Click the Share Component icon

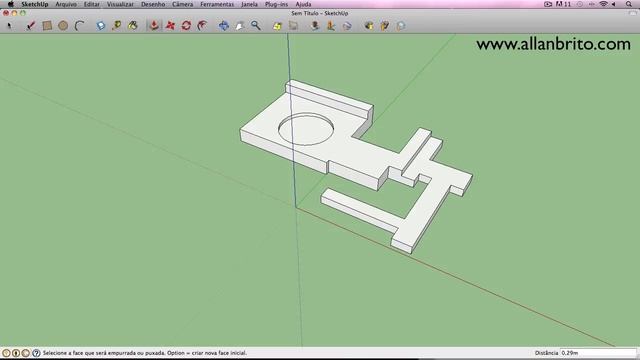coord(401,26)
